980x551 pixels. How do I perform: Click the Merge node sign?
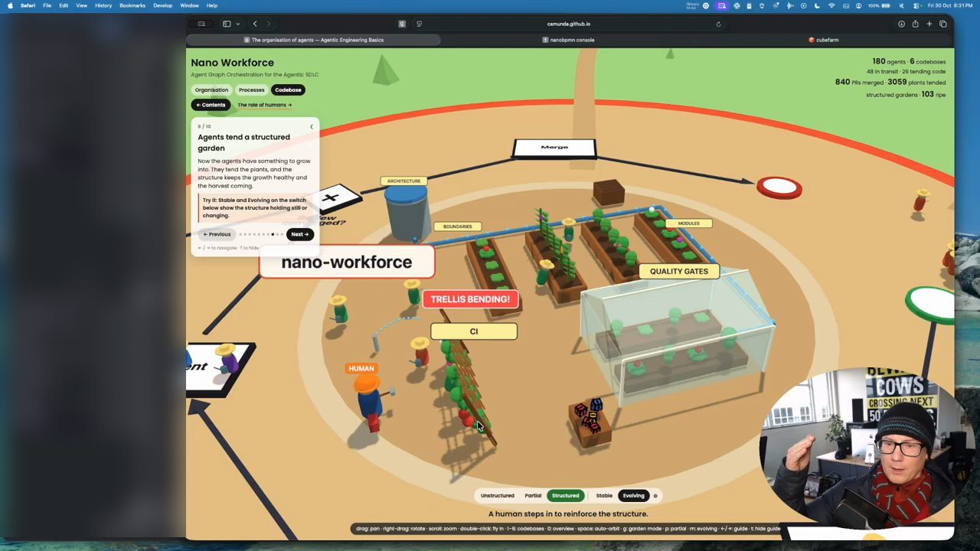click(554, 147)
